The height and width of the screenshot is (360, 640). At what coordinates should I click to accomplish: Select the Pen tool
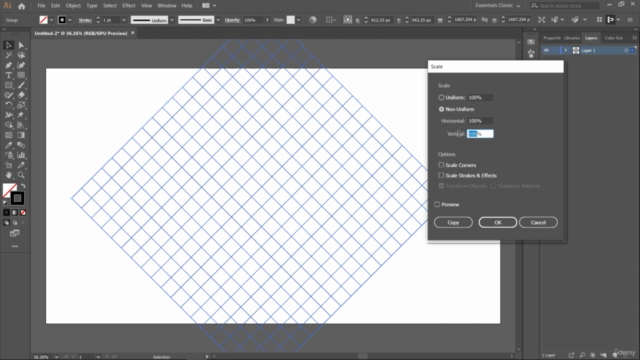[x=9, y=65]
